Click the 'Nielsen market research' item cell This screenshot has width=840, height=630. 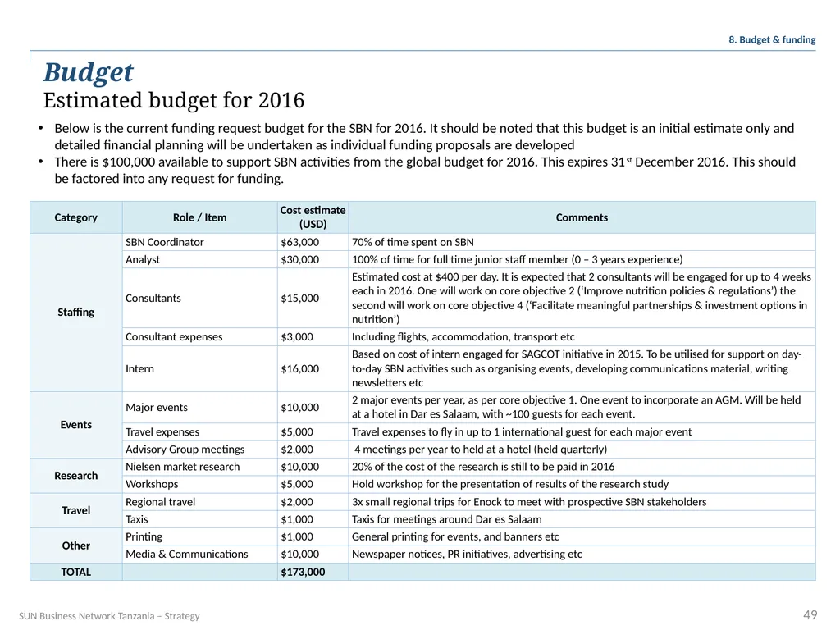200,467
